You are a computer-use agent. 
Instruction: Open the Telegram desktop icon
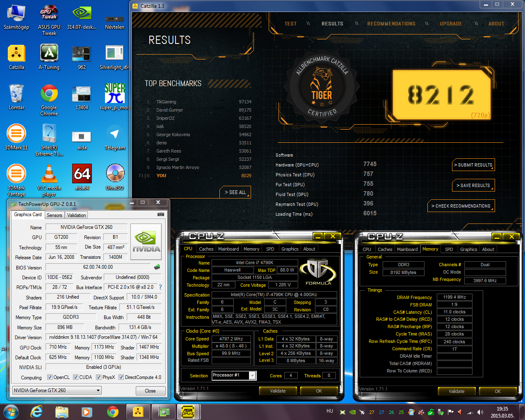[115, 137]
